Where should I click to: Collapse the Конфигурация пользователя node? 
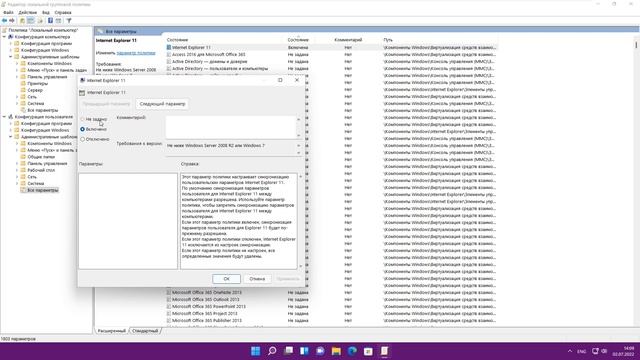(x=4, y=117)
